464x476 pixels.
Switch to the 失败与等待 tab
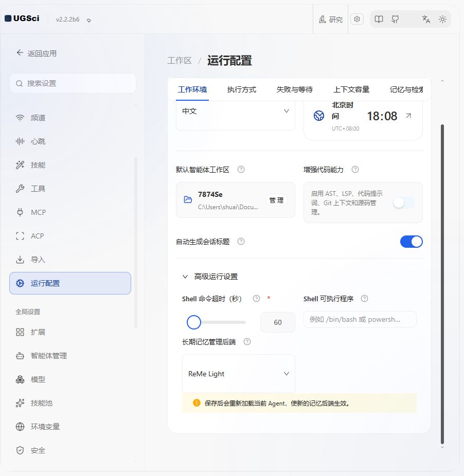(x=294, y=89)
